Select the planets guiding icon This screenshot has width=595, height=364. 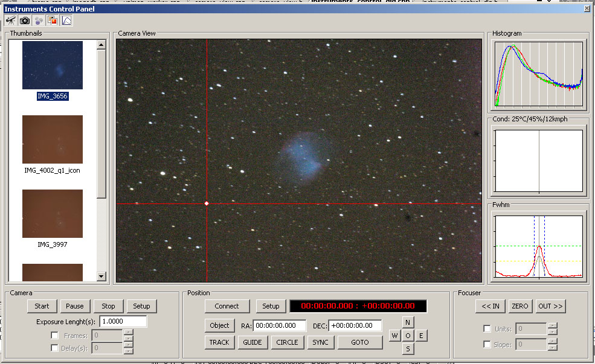38,21
